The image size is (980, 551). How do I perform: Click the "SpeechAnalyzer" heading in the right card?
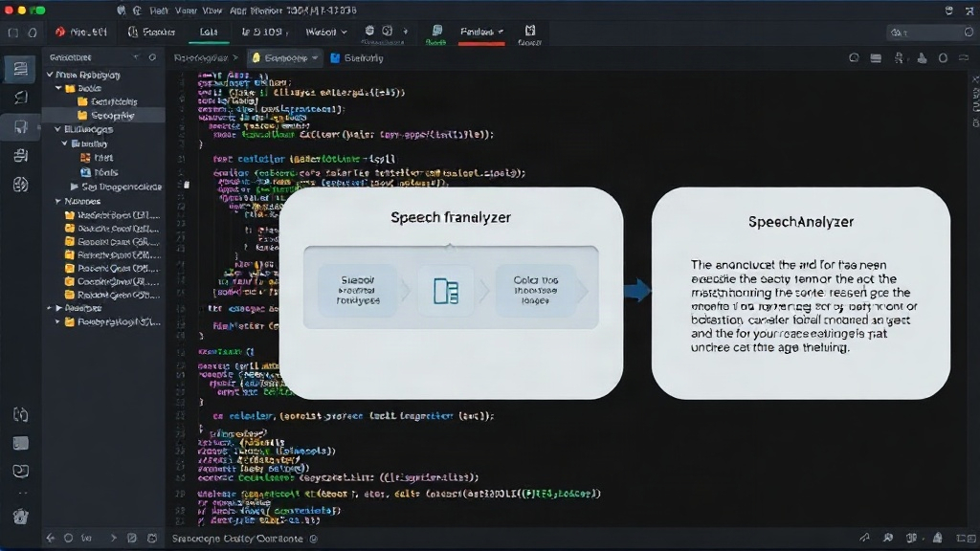click(x=801, y=222)
